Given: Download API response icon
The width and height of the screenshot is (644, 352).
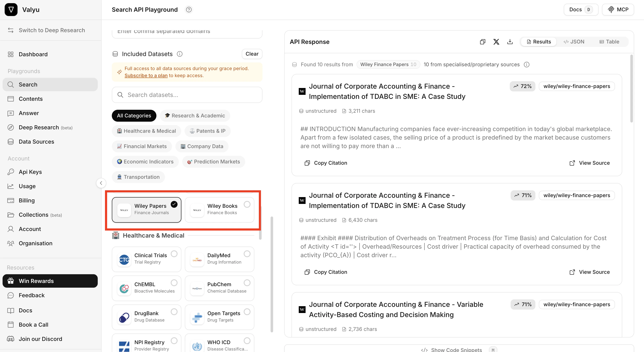Looking at the screenshot, I should tap(510, 42).
